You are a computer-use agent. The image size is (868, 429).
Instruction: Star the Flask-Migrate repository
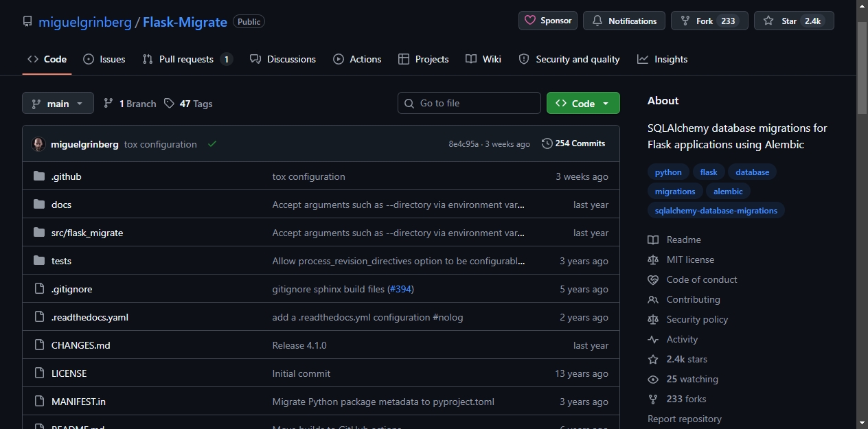pos(794,21)
